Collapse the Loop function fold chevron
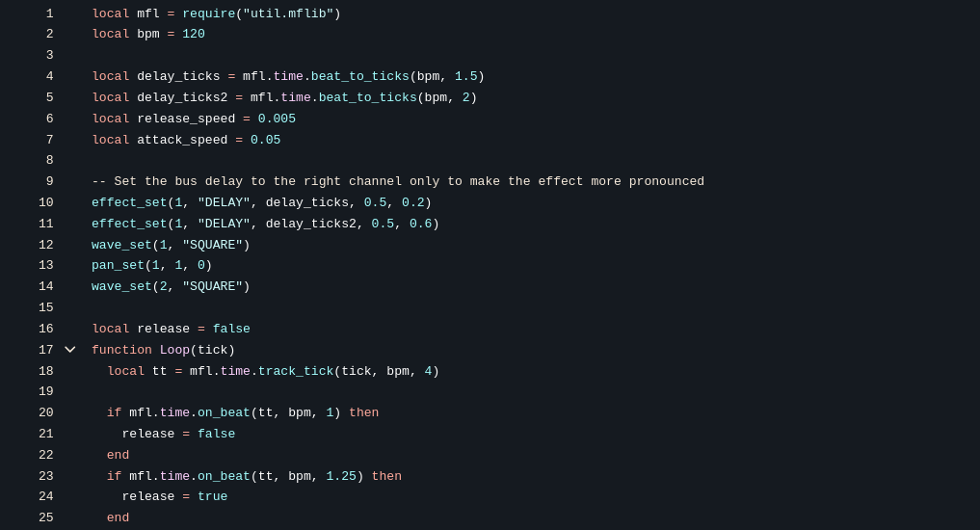 (x=70, y=350)
